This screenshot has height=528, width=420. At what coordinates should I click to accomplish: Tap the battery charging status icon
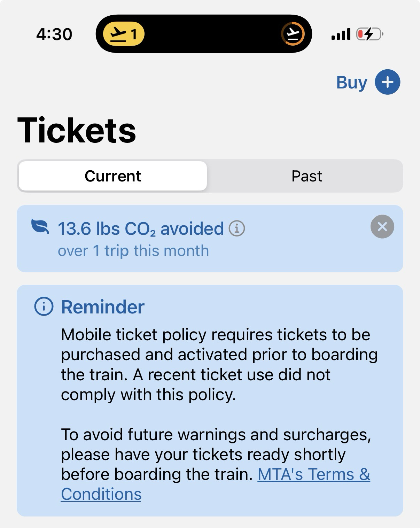(x=369, y=34)
